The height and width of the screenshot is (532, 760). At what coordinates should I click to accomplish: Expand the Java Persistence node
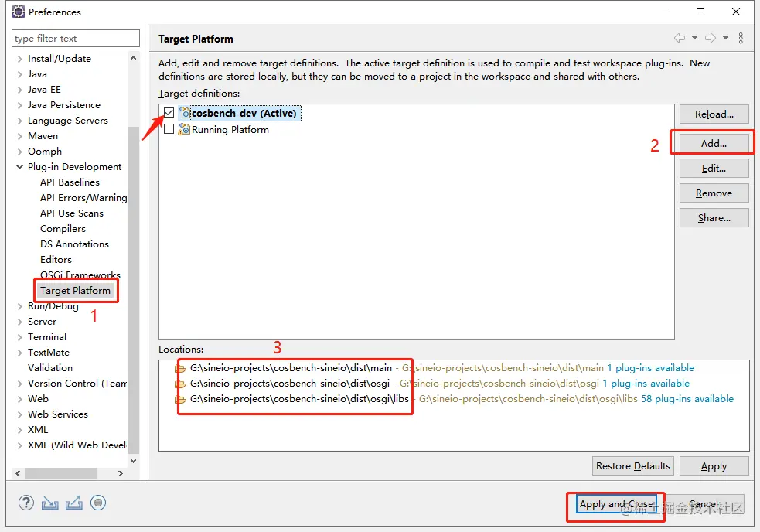click(20, 105)
